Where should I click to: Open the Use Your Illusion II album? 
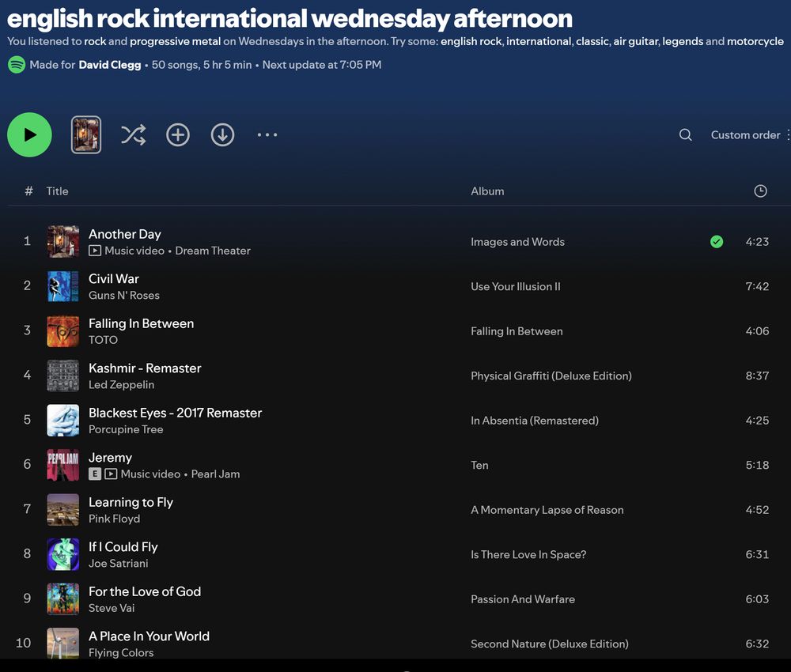[516, 286]
